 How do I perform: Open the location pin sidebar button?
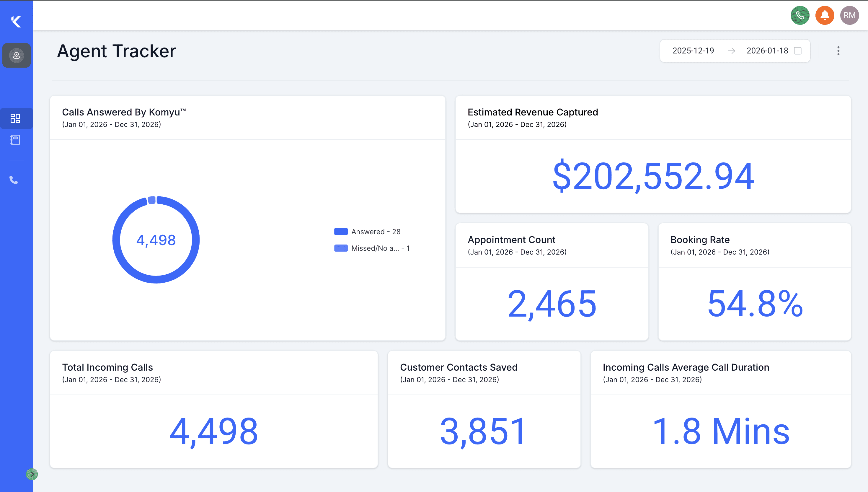tap(17, 56)
